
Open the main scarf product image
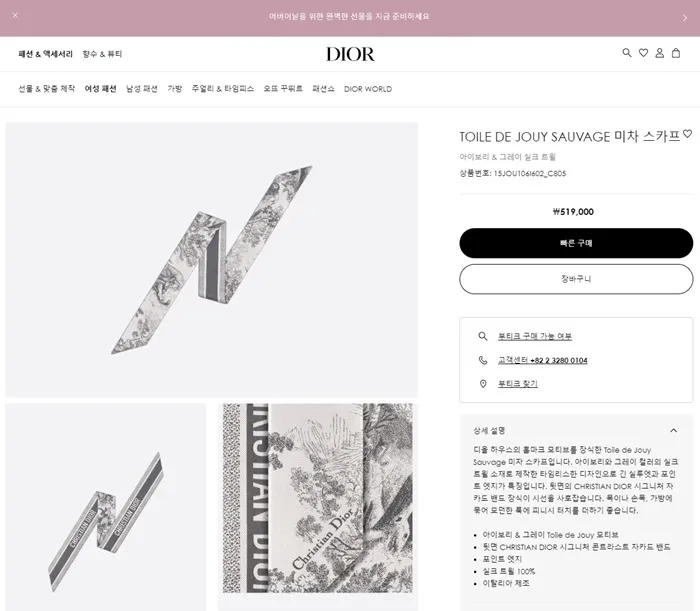point(212,259)
